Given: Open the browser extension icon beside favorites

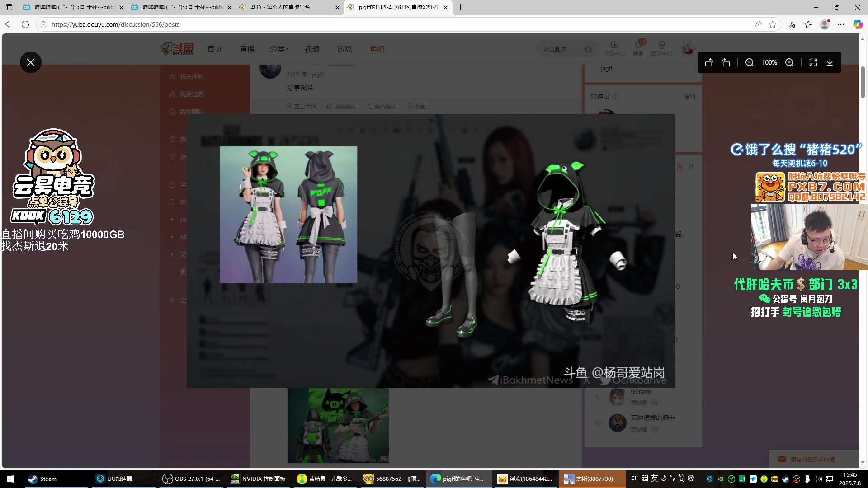Looking at the screenshot, I should coord(792,24).
